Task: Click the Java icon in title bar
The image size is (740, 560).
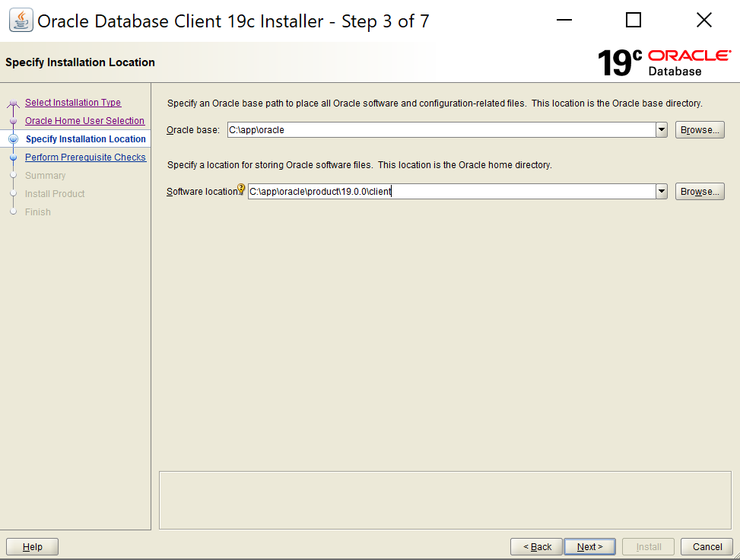Action: click(21, 21)
